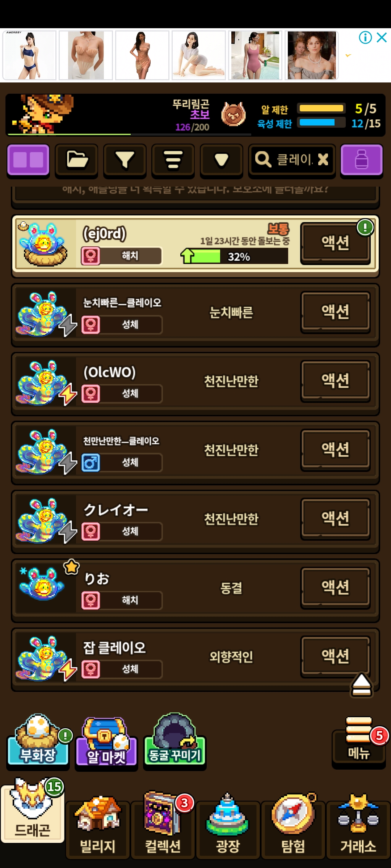The height and width of the screenshot is (868, 391).
Task: Open the sort order lines icon
Action: click(173, 160)
